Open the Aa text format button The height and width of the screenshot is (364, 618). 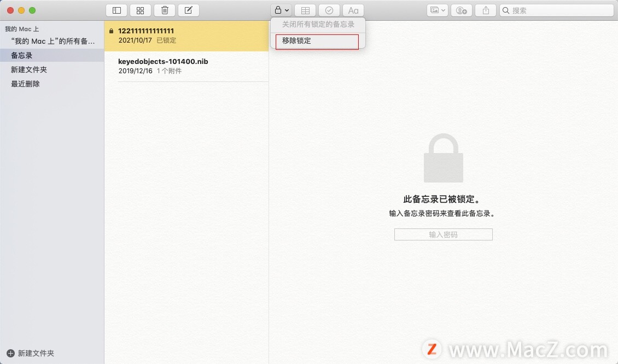coord(353,10)
